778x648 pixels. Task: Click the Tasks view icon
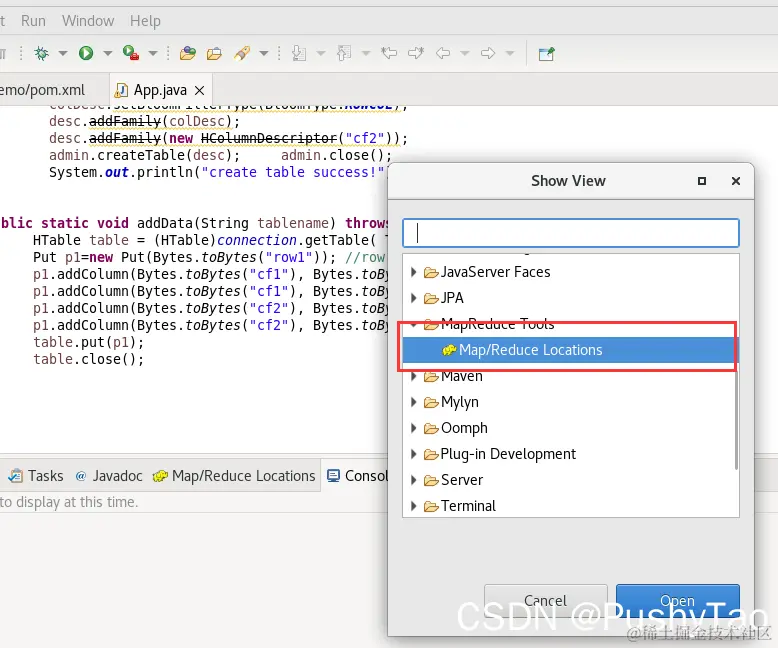(15, 476)
